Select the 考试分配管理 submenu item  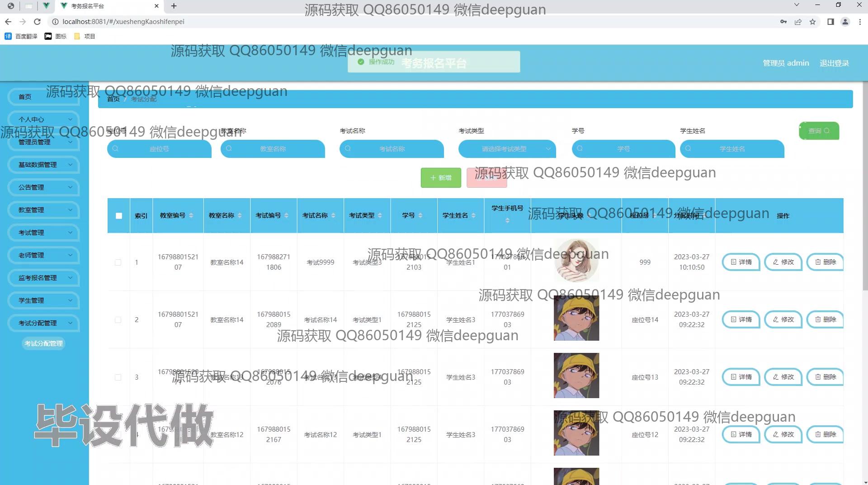pos(43,343)
